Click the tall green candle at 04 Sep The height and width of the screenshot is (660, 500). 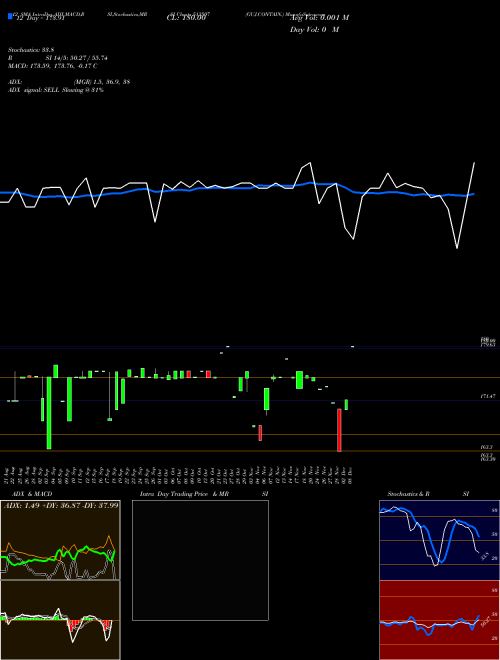point(49,413)
